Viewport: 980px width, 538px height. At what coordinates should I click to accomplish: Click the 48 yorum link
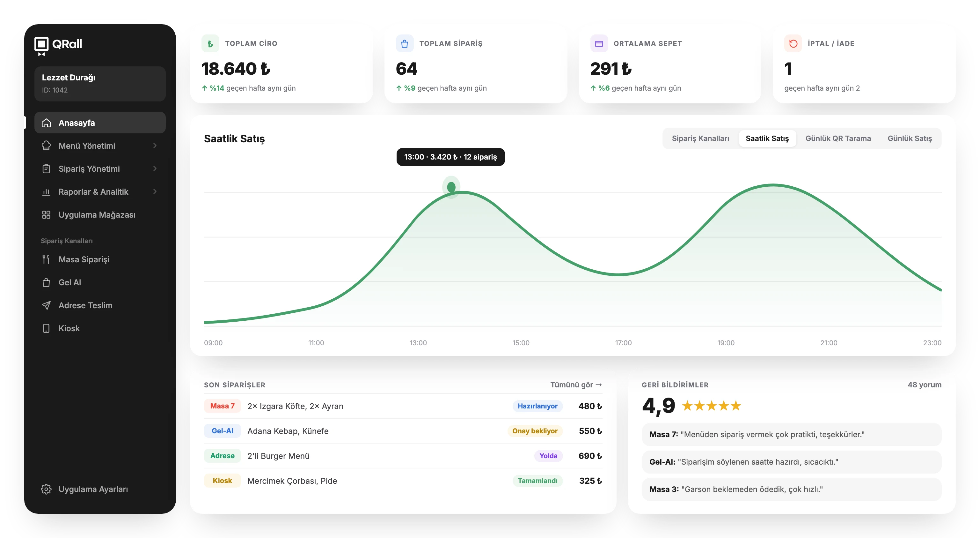(x=925, y=385)
